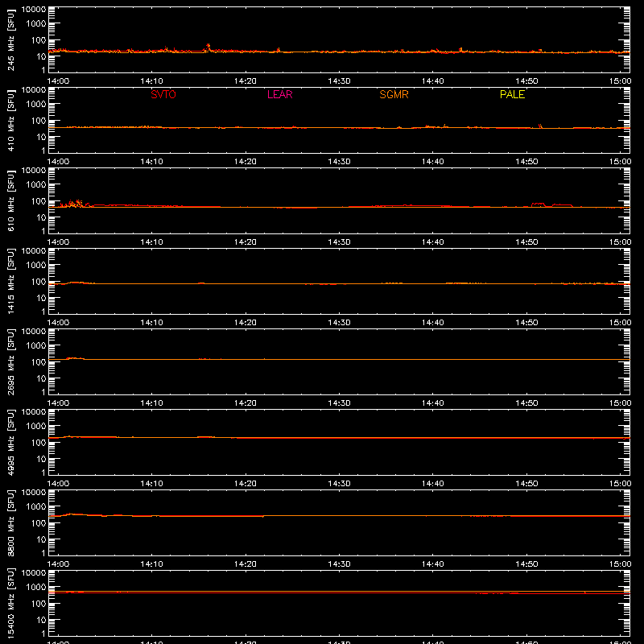Screen dimensions: 644x644
Task: Click 15:00 time label below 8800 MHz plot
Action: tap(620, 564)
